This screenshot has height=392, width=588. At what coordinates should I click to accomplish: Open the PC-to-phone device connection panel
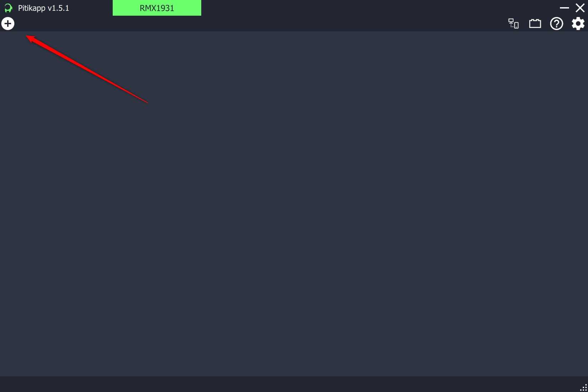point(513,24)
